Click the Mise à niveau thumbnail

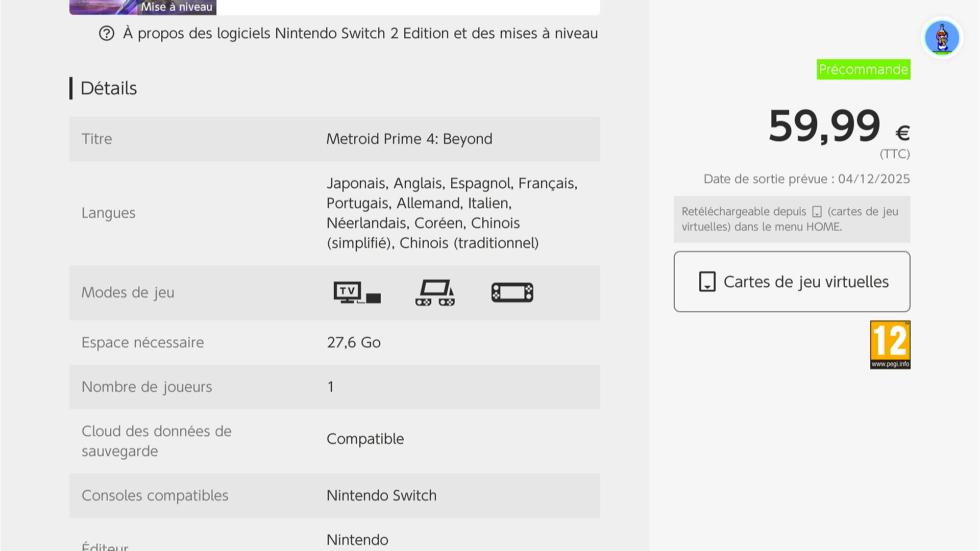click(143, 7)
